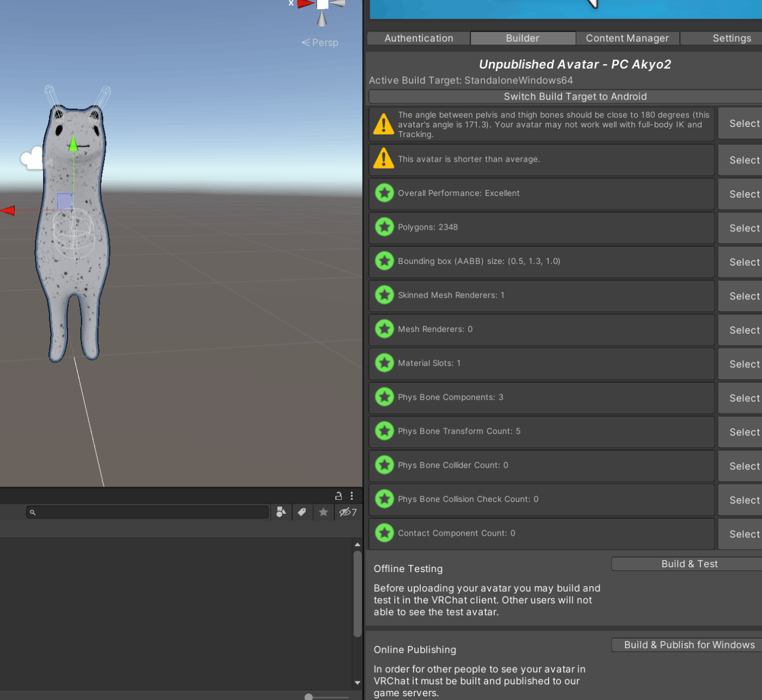Click green star beside Phys Bone Collider Count

384,465
